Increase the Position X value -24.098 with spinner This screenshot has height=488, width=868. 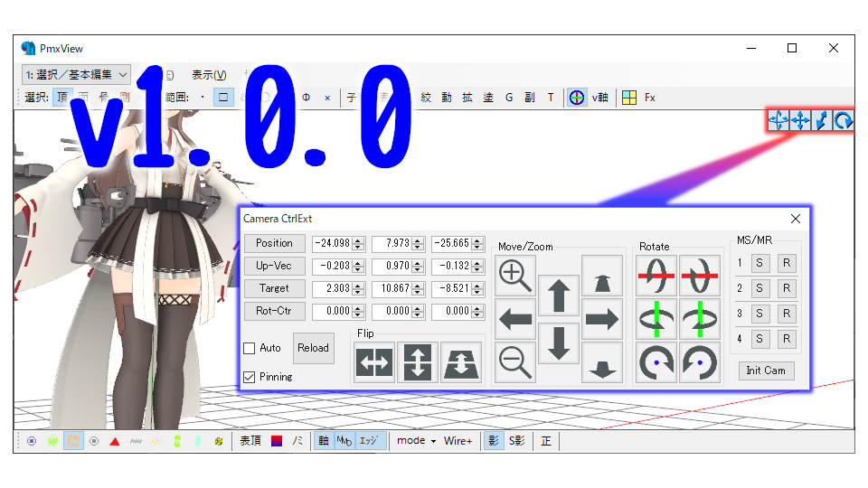[x=358, y=240]
